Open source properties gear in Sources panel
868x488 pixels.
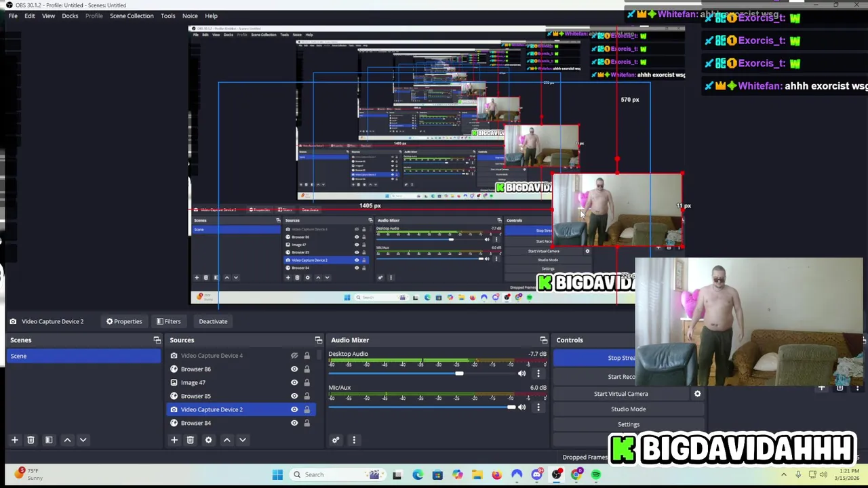208,440
